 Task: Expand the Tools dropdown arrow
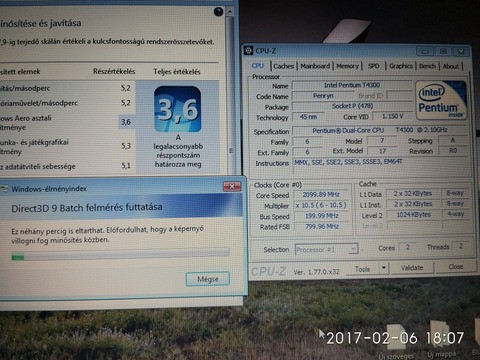(x=384, y=268)
